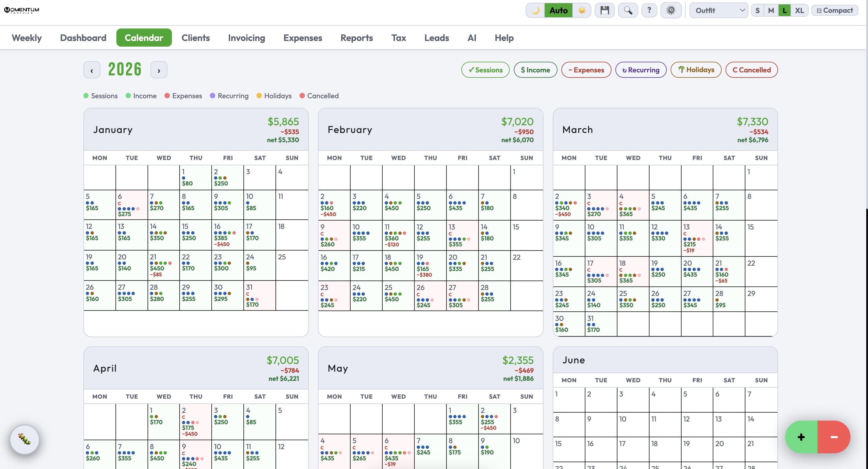This screenshot has width=868, height=469.
Task: Click the Momentum logo
Action: (x=22, y=10)
